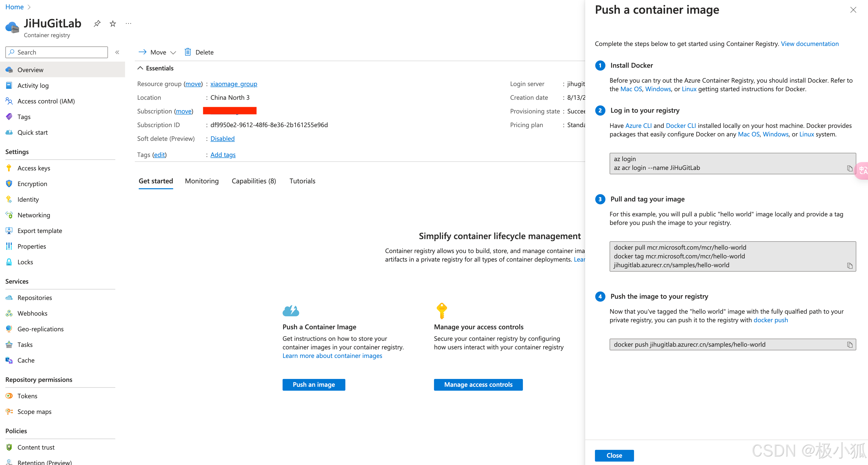Screen dimensions: 868x465
Task: Click the Move arrow icon
Action: pyautogui.click(x=143, y=52)
